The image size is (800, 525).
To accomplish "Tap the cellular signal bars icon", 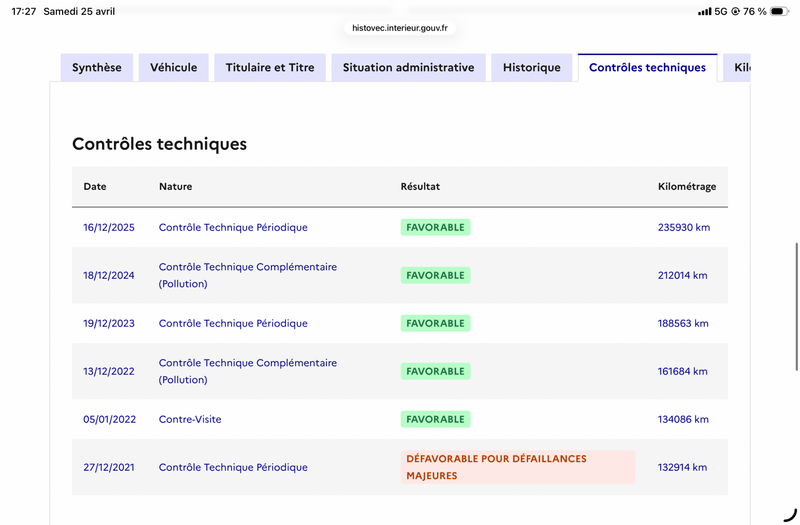I will click(x=705, y=11).
